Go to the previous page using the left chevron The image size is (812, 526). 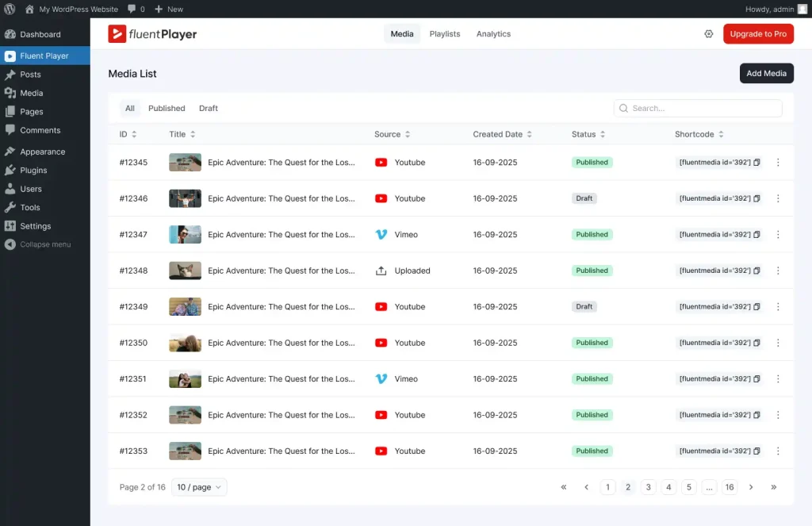coord(586,487)
